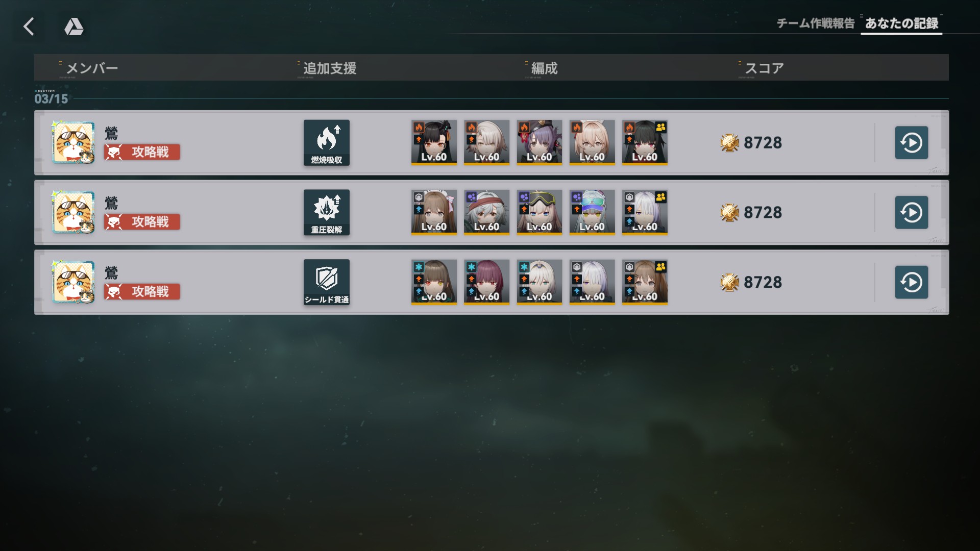This screenshot has width=980, height=551.
Task: Go back using the left arrow icon
Action: (x=29, y=27)
